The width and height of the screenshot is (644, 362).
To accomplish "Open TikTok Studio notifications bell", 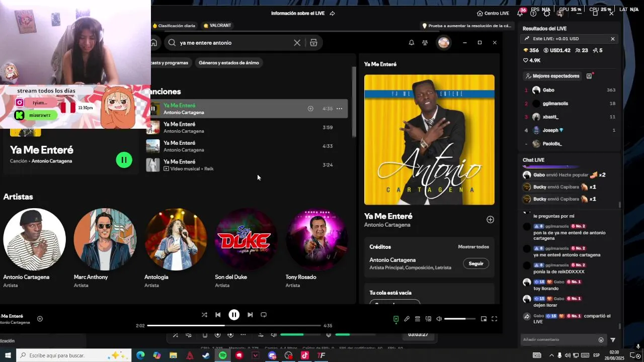I will (520, 13).
